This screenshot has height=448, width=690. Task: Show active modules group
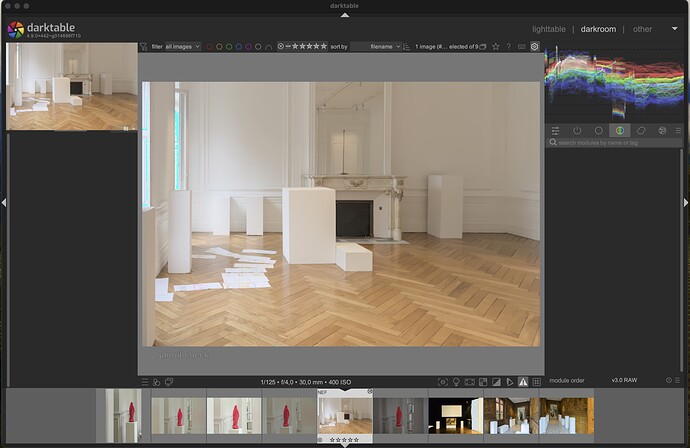[577, 131]
